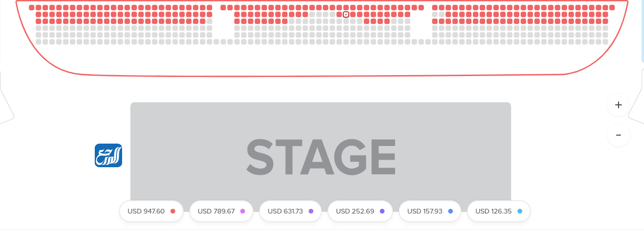Pick the USD 157.93 price tier

[x=430, y=211]
